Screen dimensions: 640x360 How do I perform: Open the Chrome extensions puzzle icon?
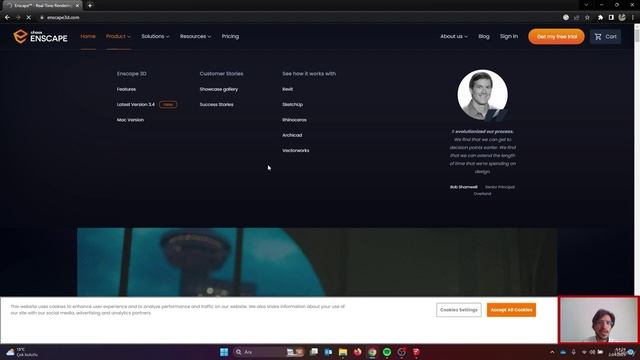pyautogui.click(x=600, y=17)
